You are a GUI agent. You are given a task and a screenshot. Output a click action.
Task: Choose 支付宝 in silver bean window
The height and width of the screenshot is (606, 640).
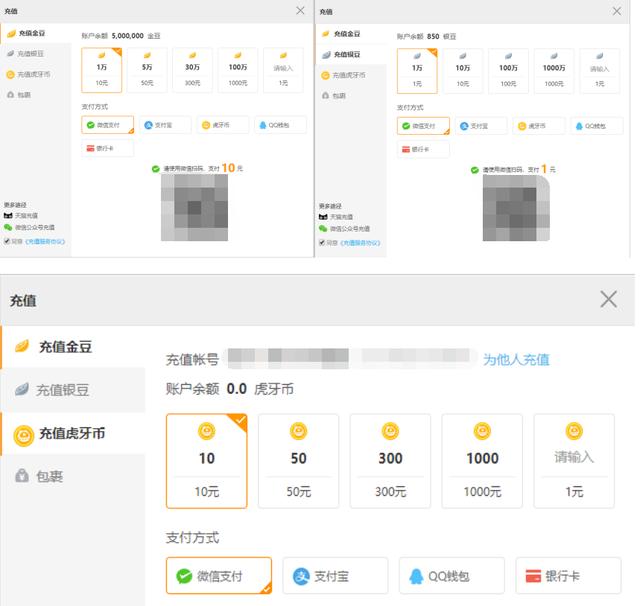(x=481, y=126)
